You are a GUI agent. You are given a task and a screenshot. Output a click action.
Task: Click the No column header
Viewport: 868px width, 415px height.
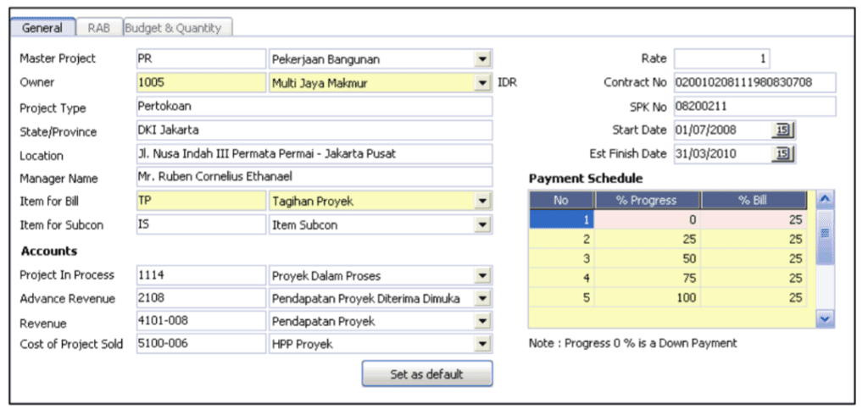(x=561, y=201)
